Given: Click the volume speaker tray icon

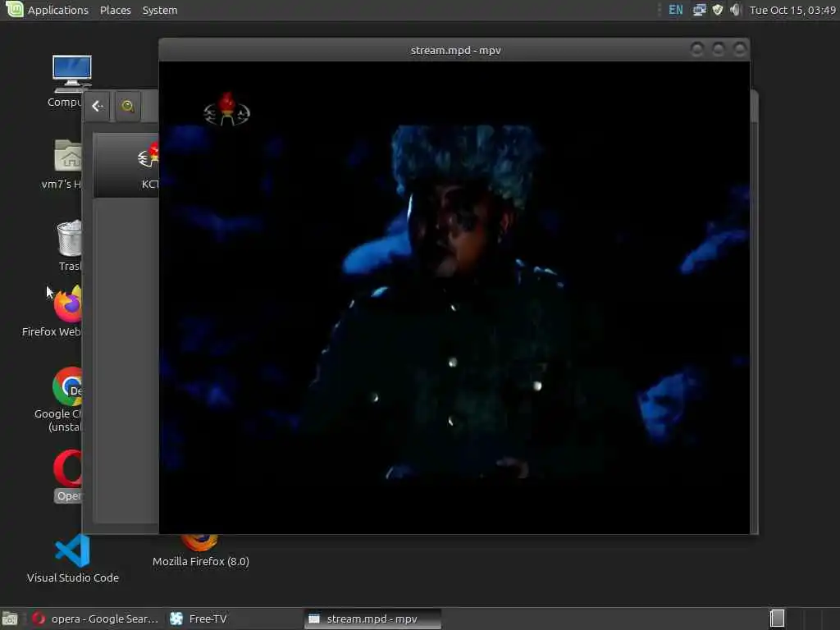Looking at the screenshot, I should (x=735, y=10).
